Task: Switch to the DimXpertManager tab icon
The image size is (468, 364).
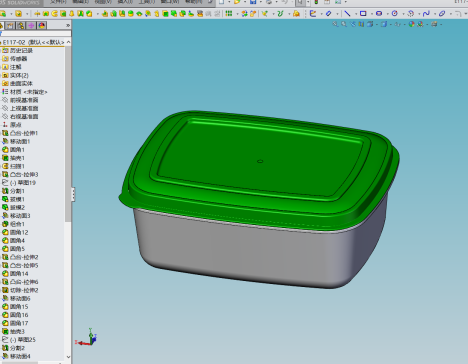Action: [x=31, y=25]
